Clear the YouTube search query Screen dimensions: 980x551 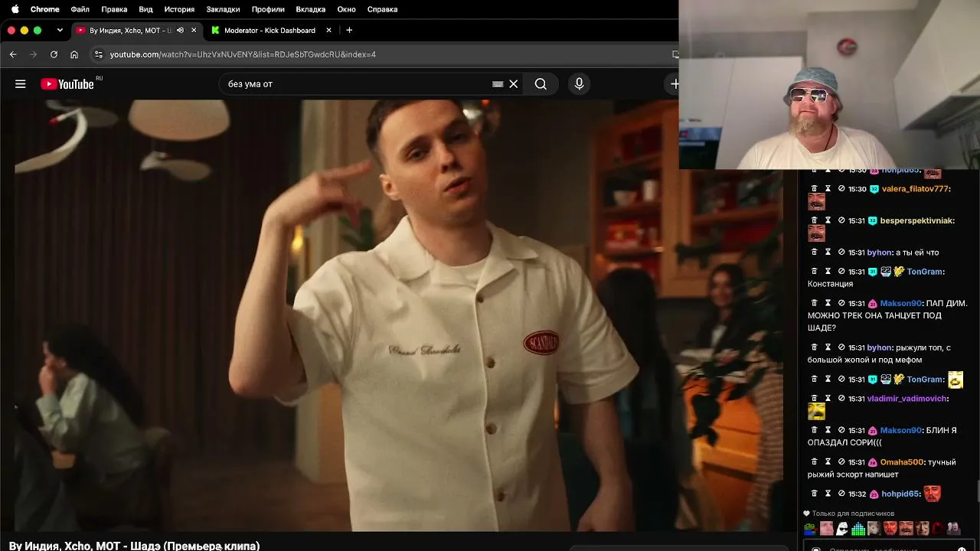click(514, 84)
